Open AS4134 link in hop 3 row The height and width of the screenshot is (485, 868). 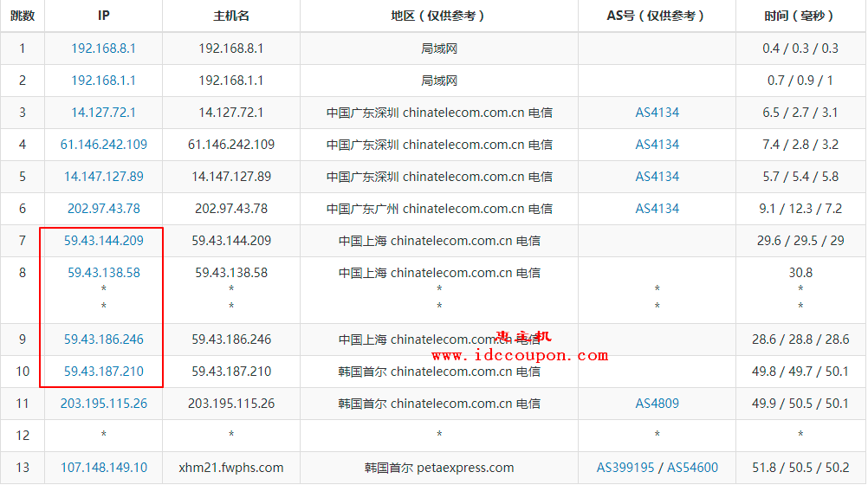pos(657,113)
